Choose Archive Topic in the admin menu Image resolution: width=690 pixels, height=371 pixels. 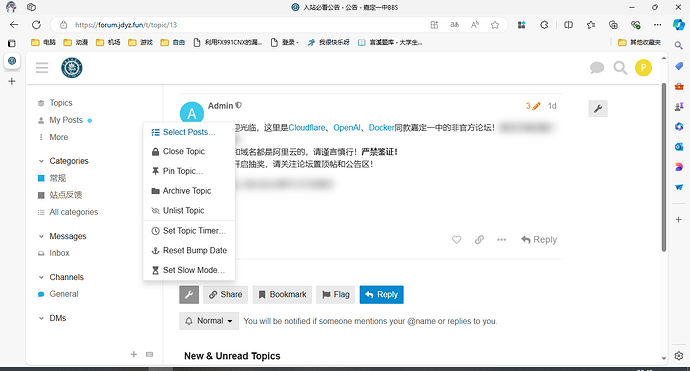(x=189, y=191)
